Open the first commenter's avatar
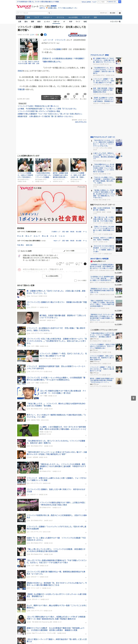The image size is (138, 644). [x=19, y=256]
